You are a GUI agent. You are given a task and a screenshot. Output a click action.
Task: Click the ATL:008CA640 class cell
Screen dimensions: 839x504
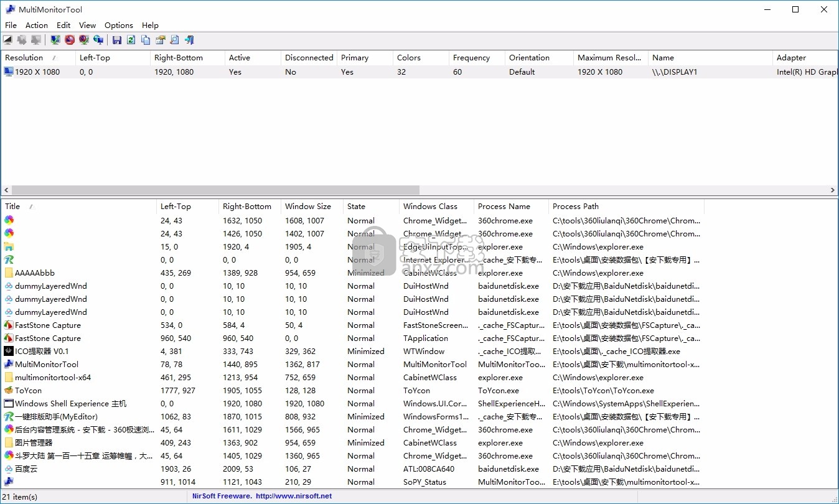pos(429,469)
